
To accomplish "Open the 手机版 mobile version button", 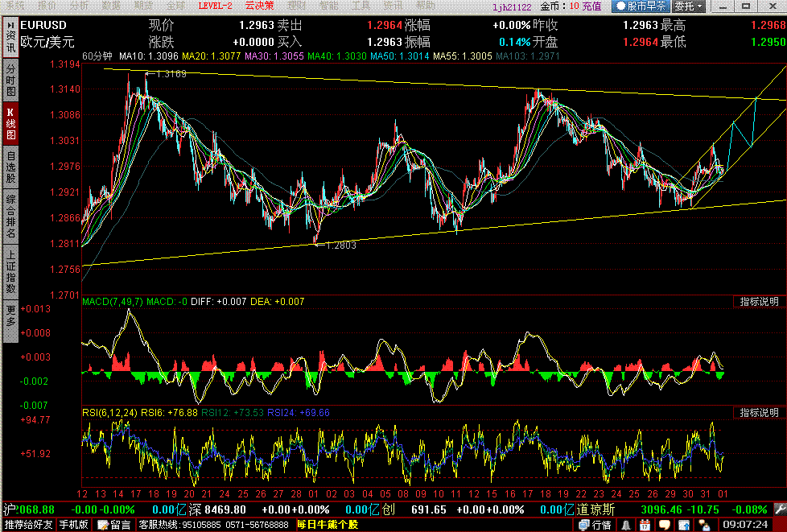I will click(74, 525).
